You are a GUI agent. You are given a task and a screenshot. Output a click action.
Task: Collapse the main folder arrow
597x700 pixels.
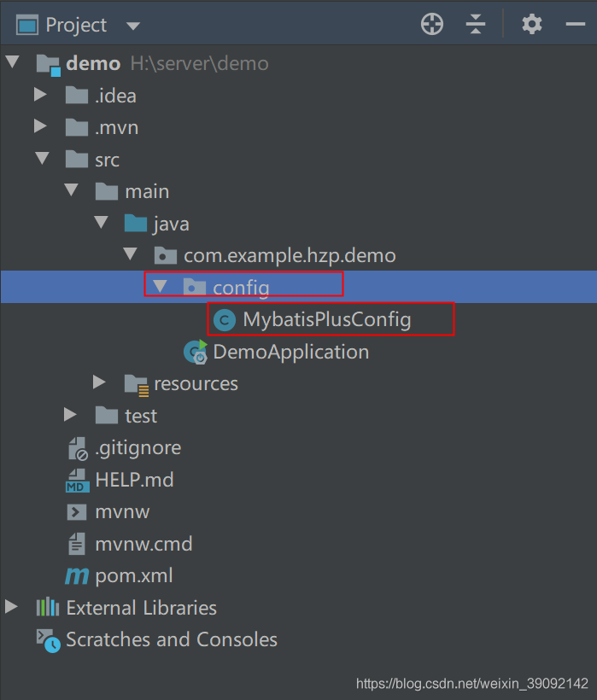coord(72,190)
